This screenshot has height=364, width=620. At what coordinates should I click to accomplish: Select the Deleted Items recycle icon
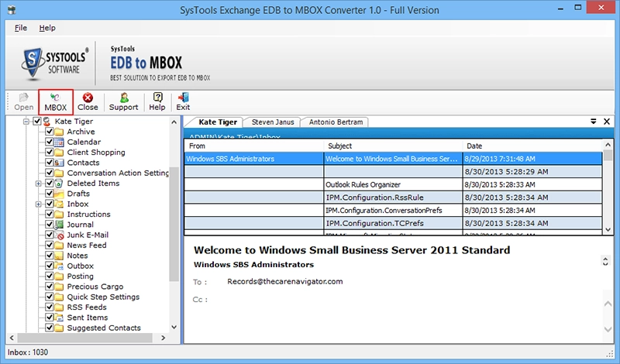59,183
